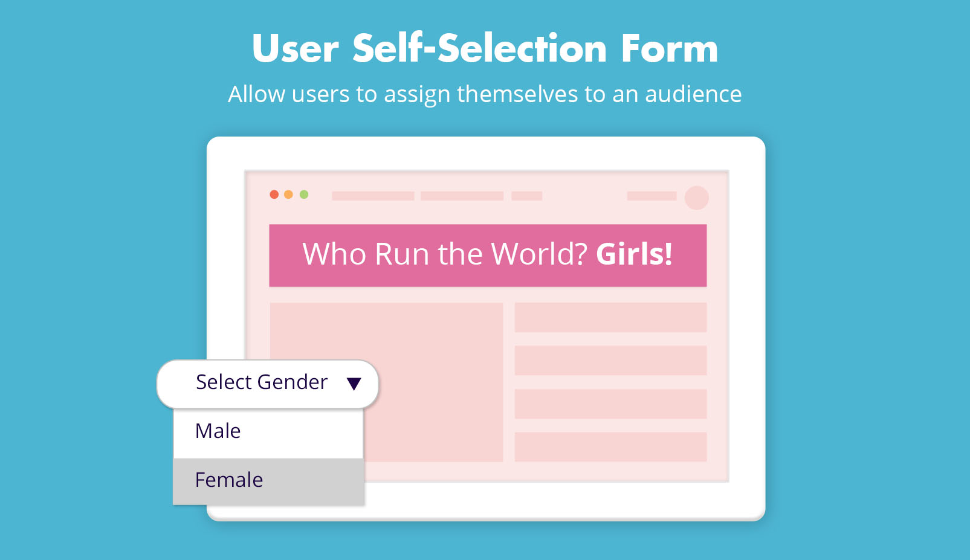Click the short third navigation bar
This screenshot has height=560, width=970.
pos(526,196)
